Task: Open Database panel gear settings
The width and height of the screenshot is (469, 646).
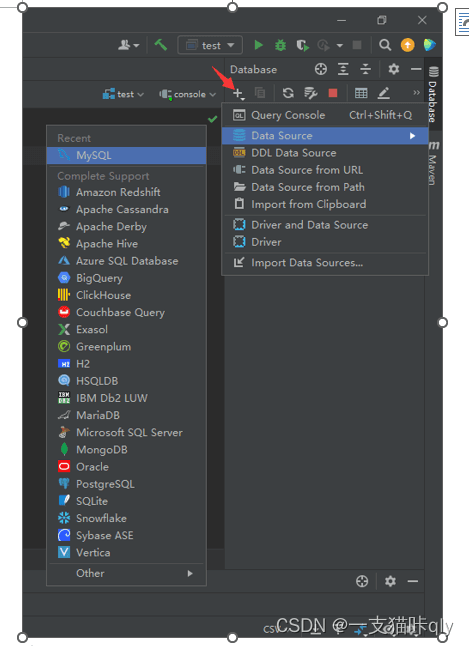Action: [x=394, y=69]
